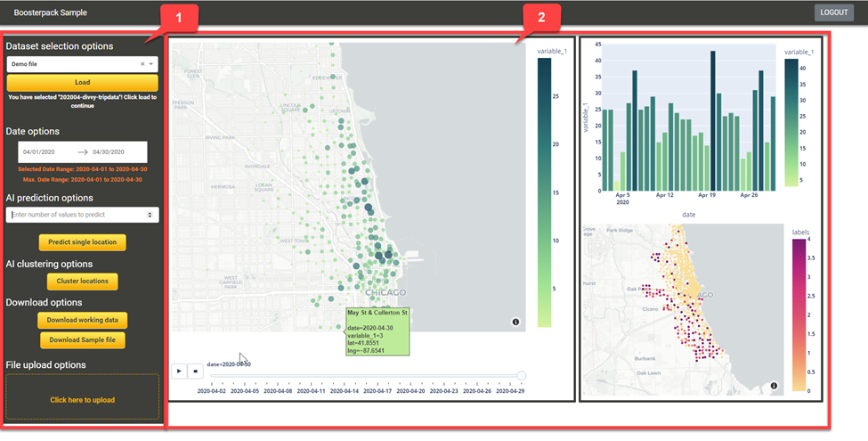
Task: Focus the number of values to predict field
Action: [76, 215]
